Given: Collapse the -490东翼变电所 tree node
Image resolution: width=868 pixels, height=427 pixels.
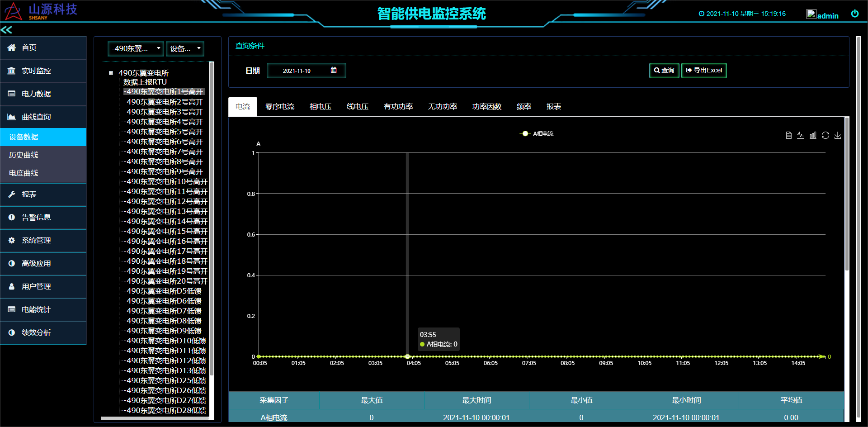Looking at the screenshot, I should coord(111,73).
